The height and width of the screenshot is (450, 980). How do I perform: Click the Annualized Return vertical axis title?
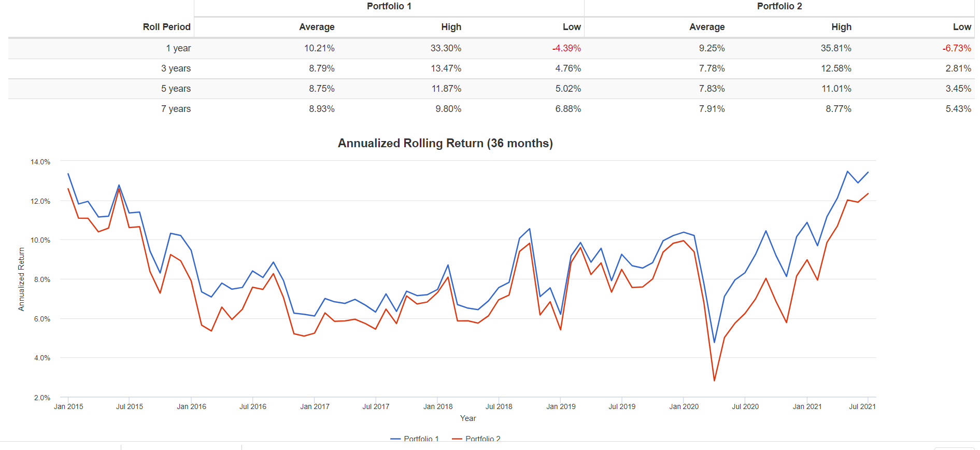pos(21,279)
